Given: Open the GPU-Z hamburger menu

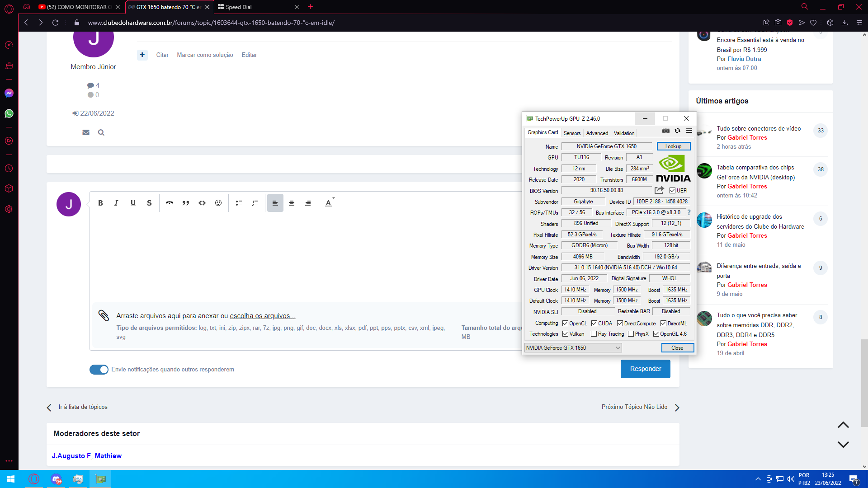Looking at the screenshot, I should [689, 131].
